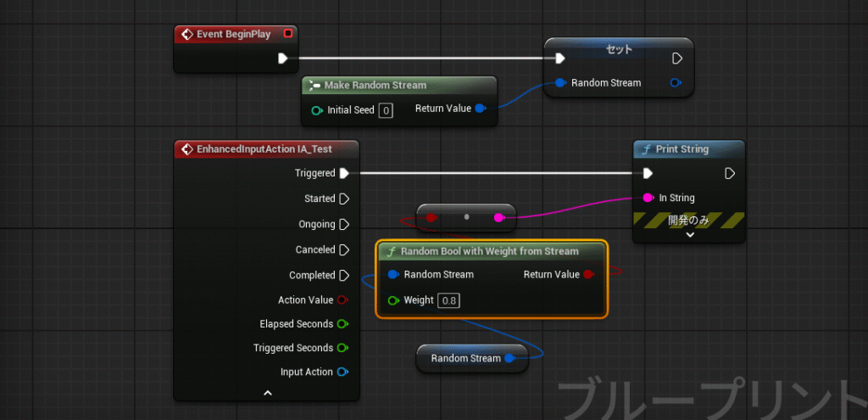This screenshot has height=420, width=868.
Task: Click the In String input pin
Action: point(648,198)
